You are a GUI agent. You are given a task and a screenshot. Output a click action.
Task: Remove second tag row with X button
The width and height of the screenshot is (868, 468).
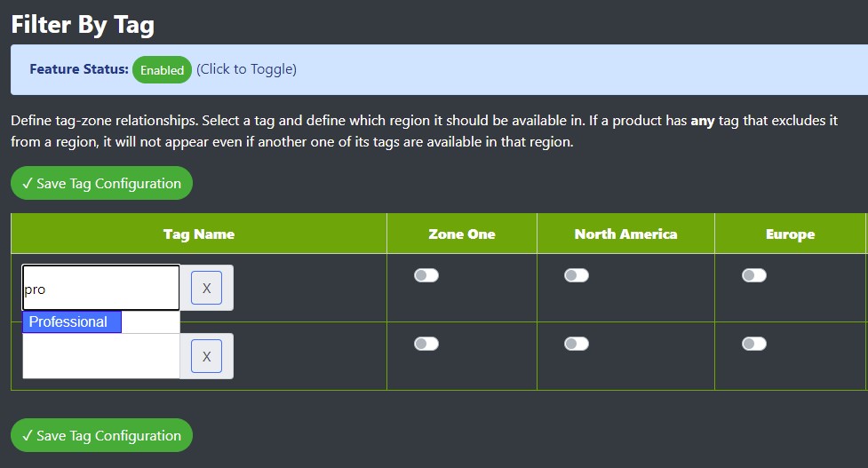point(206,356)
